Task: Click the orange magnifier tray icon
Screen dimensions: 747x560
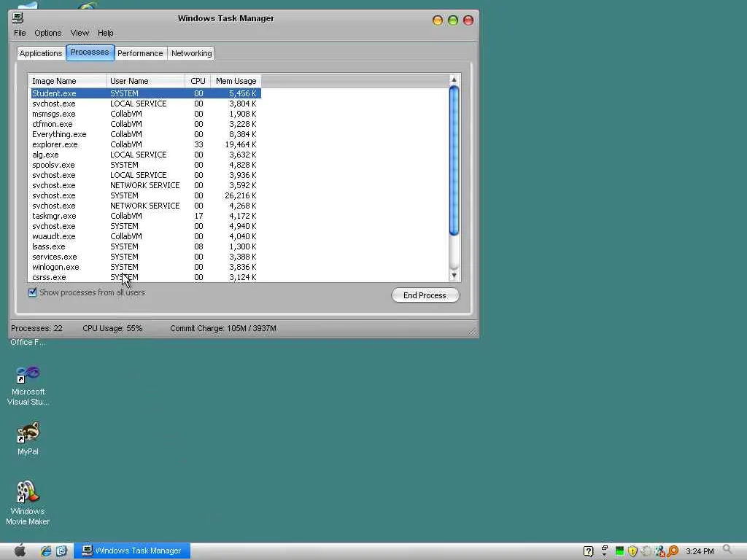Action: [x=673, y=551]
